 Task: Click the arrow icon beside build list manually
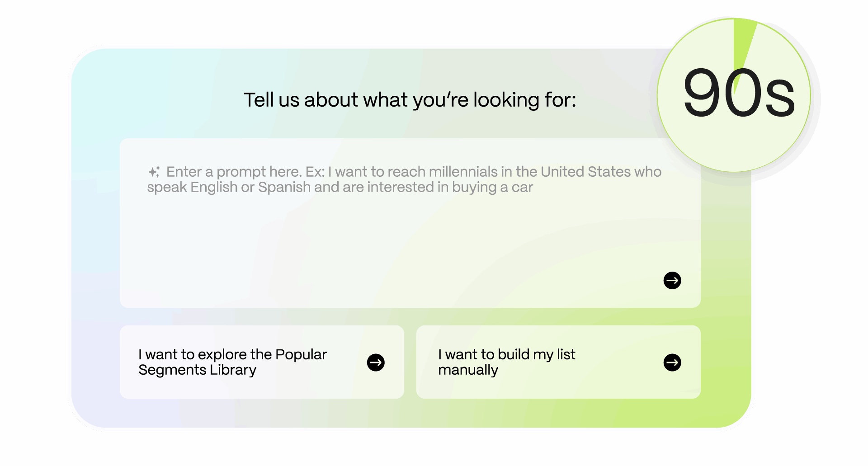point(672,362)
